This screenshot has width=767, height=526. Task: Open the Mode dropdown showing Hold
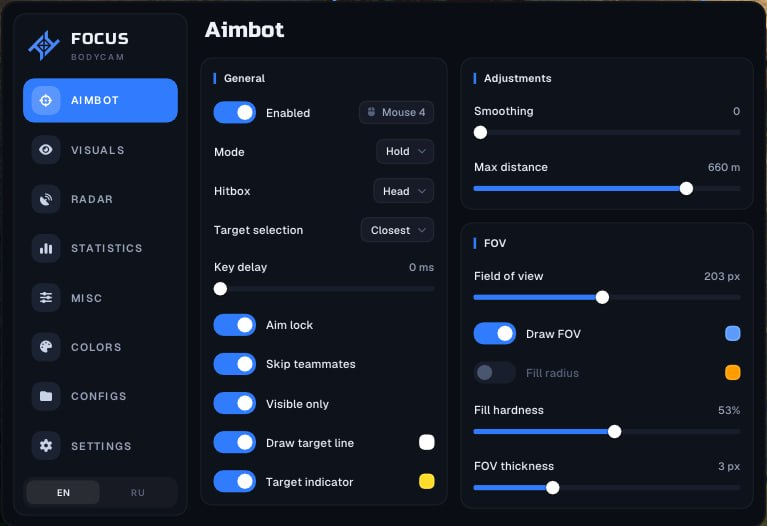[x=405, y=152]
